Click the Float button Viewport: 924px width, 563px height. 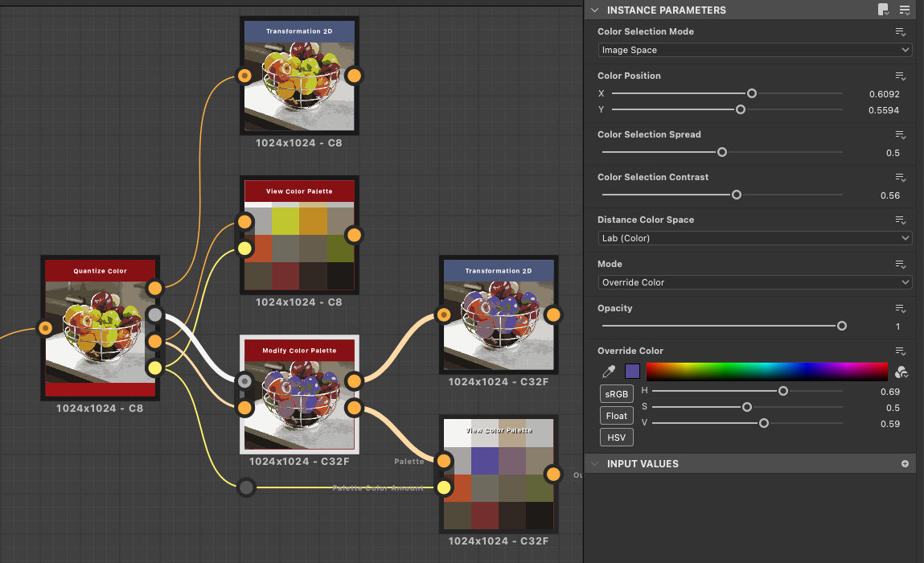[x=616, y=415]
